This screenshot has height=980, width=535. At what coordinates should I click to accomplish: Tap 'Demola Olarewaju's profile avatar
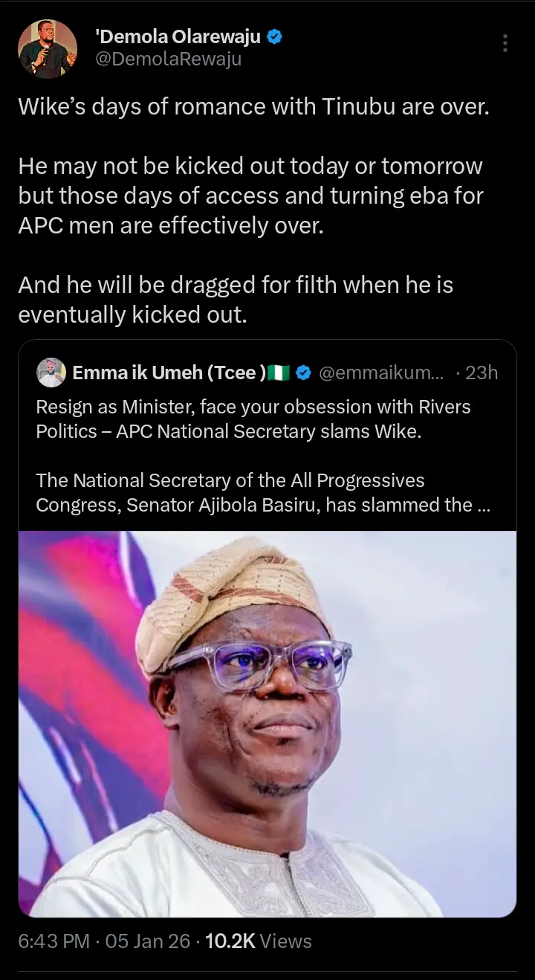coord(48,49)
